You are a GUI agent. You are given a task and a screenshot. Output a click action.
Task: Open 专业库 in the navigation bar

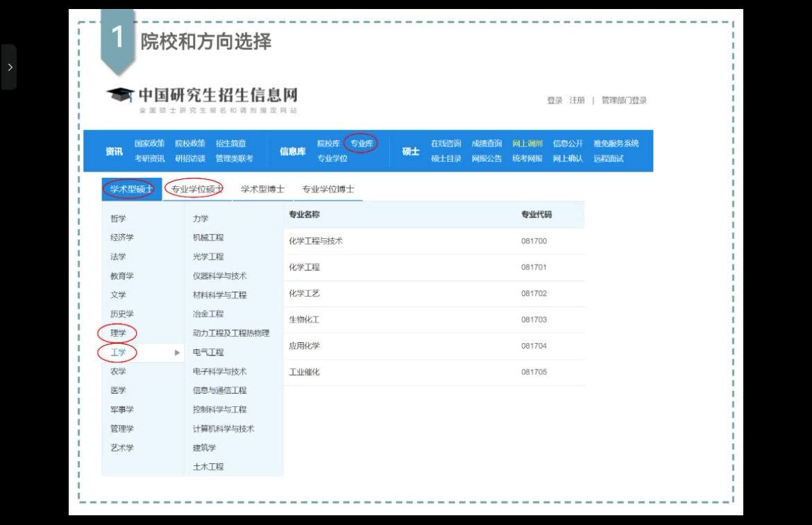click(362, 144)
